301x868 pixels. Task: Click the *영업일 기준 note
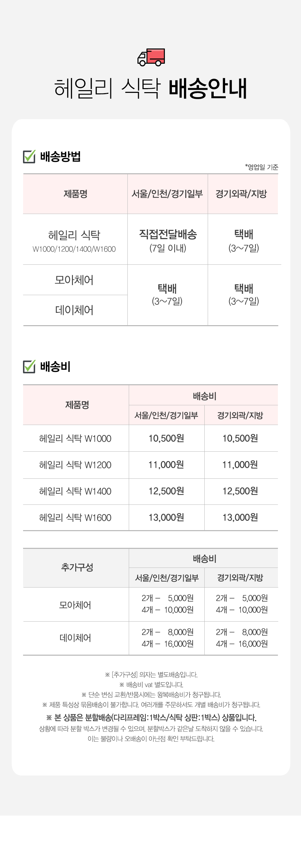[262, 167]
